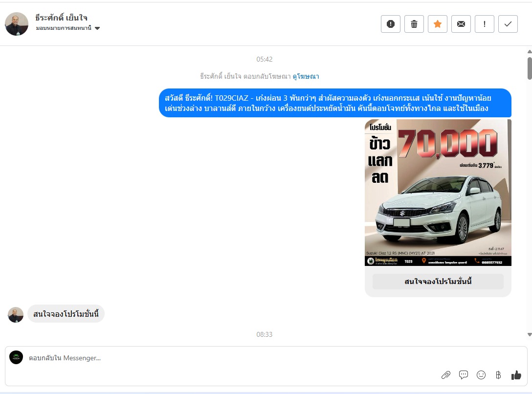Image resolution: width=532 pixels, height=394 pixels.
Task: Click the chat scrollbar thumb
Action: [530, 68]
